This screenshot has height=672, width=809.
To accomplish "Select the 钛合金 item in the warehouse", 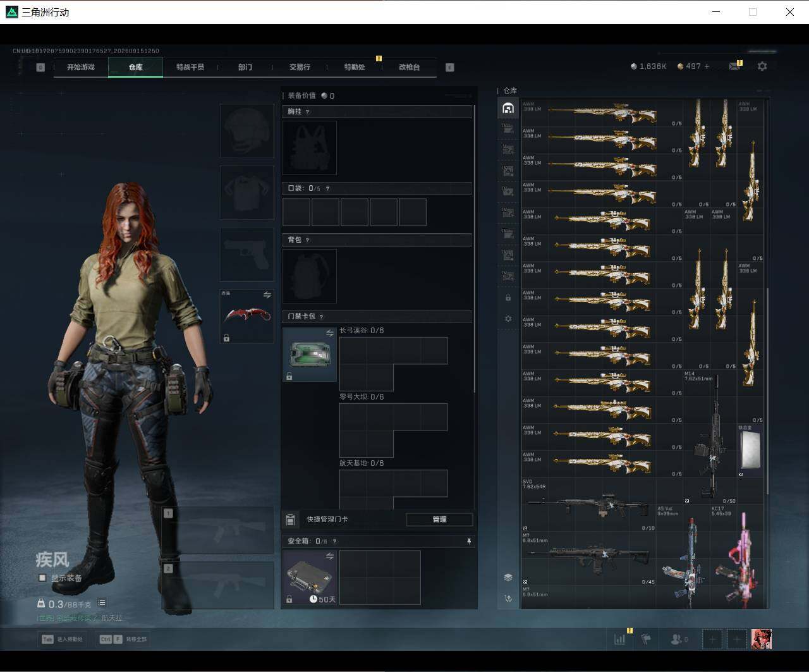I will coord(750,450).
